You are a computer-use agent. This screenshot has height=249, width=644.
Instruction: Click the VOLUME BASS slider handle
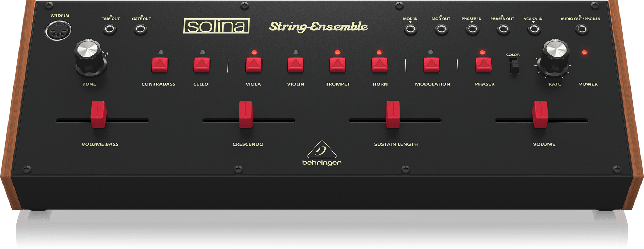click(x=98, y=114)
